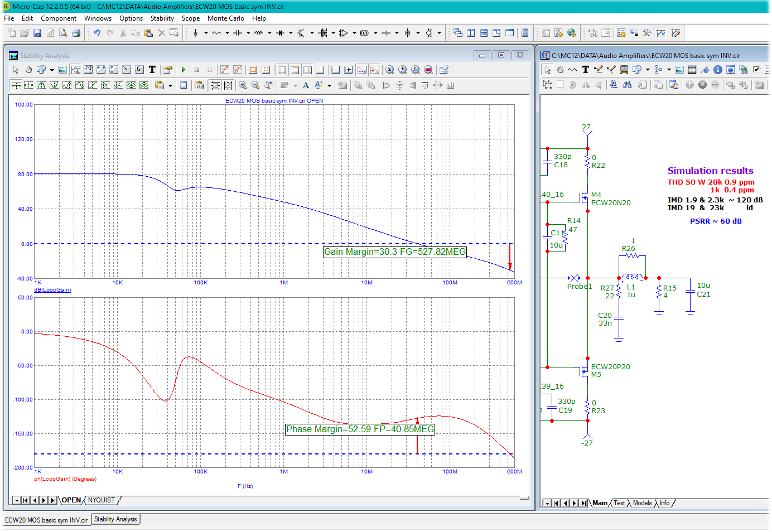Zoom in on the plot
Viewport: 772px width, 532px height.
point(243,85)
